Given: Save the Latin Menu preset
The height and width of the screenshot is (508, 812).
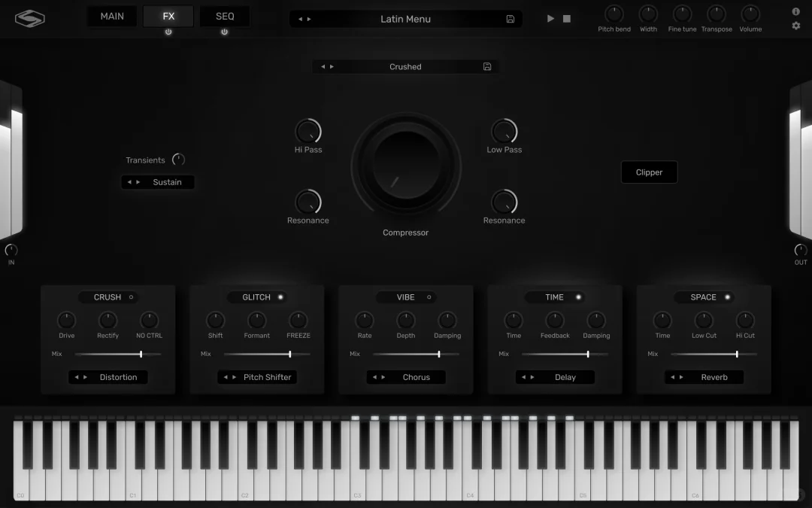Looking at the screenshot, I should [510, 19].
